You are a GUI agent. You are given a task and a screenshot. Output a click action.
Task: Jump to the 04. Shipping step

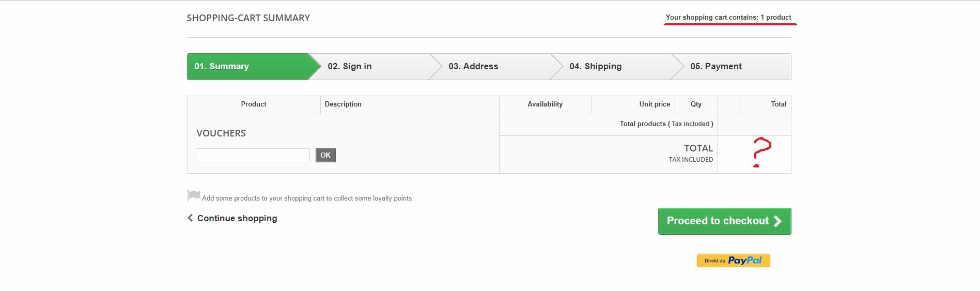tap(595, 67)
